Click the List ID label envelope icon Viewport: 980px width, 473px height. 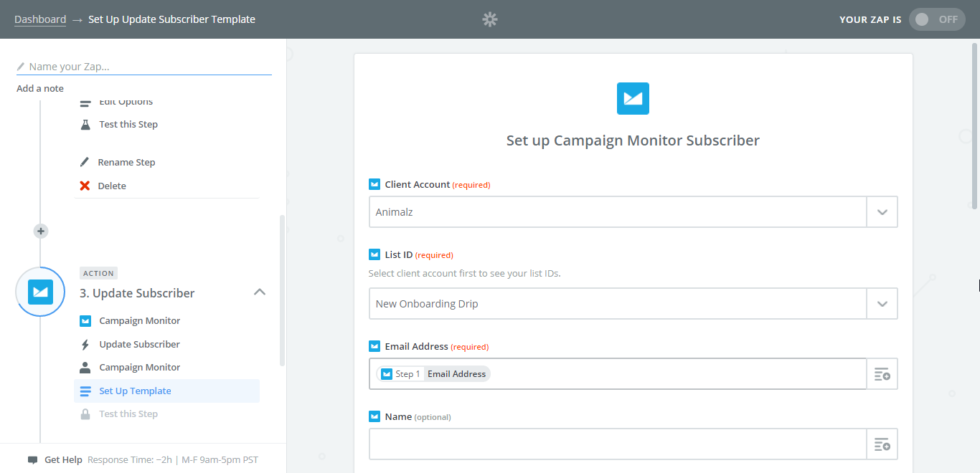pos(374,254)
